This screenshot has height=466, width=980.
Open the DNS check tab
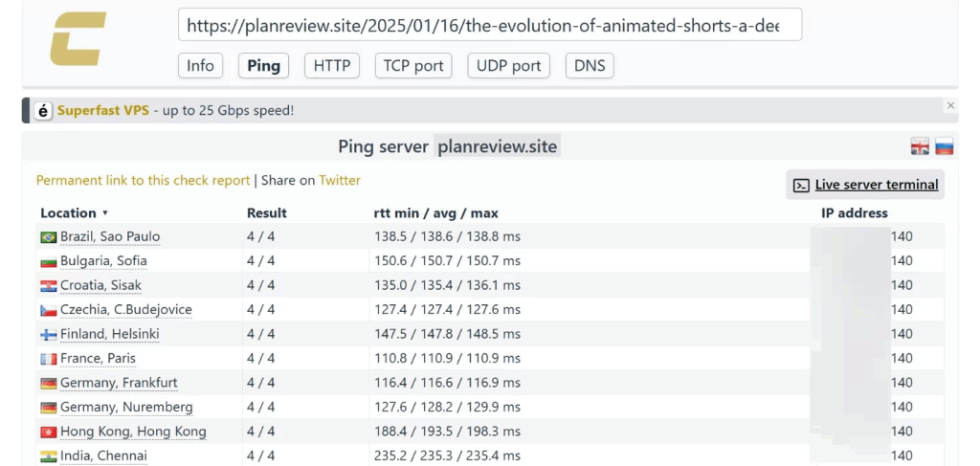[590, 66]
